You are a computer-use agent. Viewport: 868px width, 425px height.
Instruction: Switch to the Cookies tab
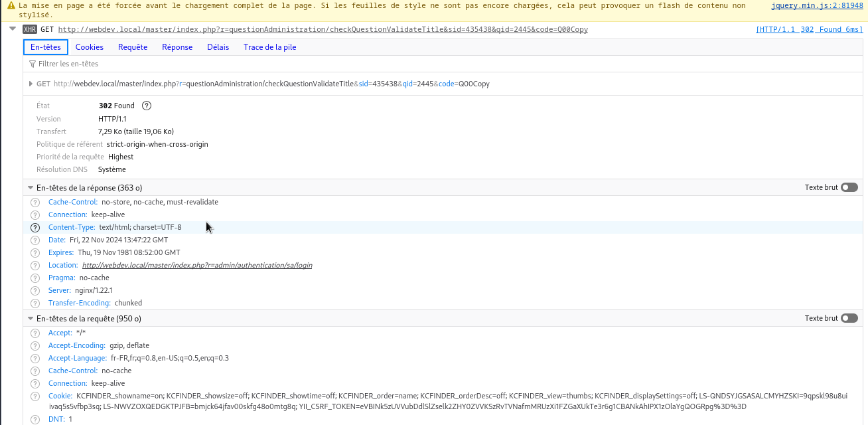click(x=90, y=47)
